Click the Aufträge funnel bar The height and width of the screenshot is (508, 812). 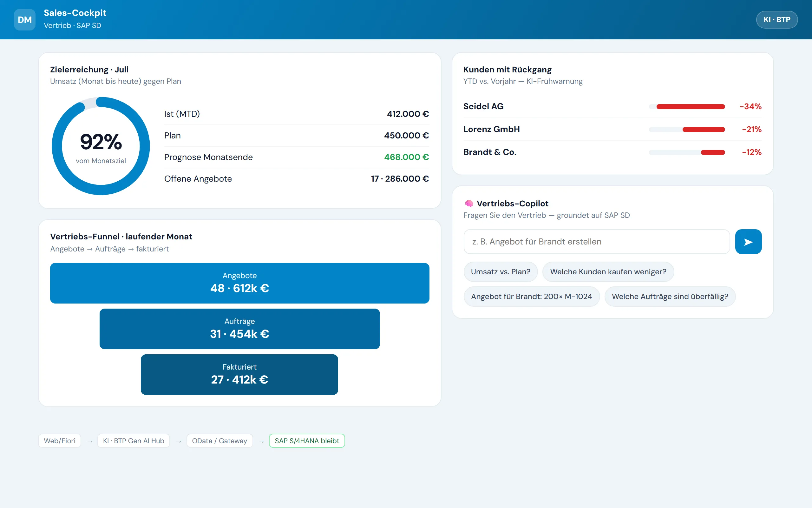[239, 329]
